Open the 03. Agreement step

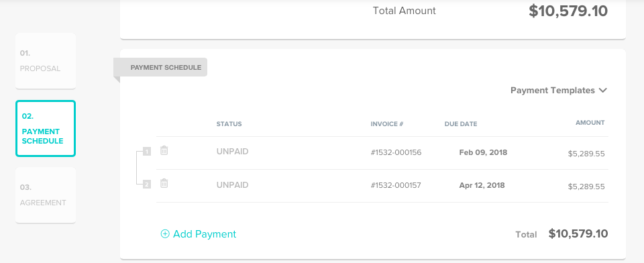pos(46,195)
